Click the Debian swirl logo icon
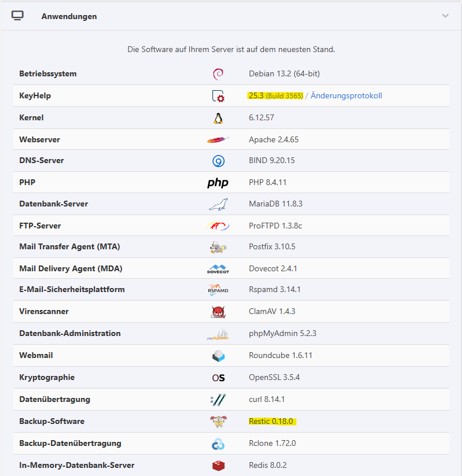 (218, 74)
